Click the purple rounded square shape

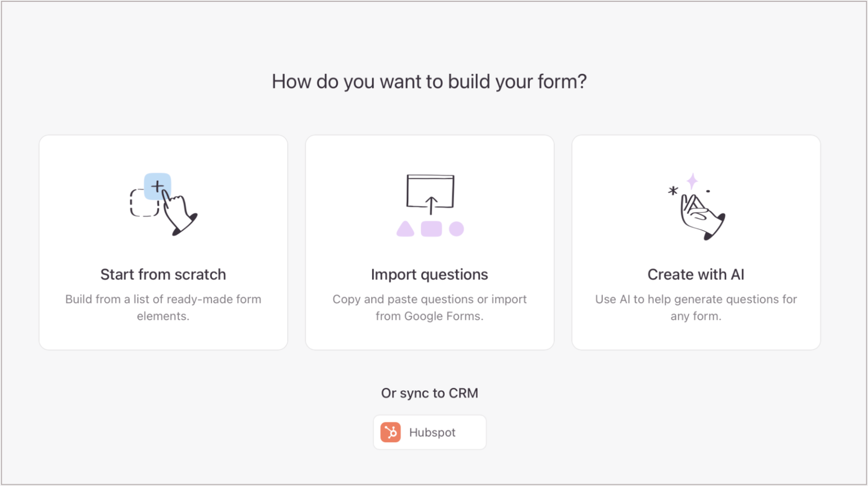(x=431, y=229)
